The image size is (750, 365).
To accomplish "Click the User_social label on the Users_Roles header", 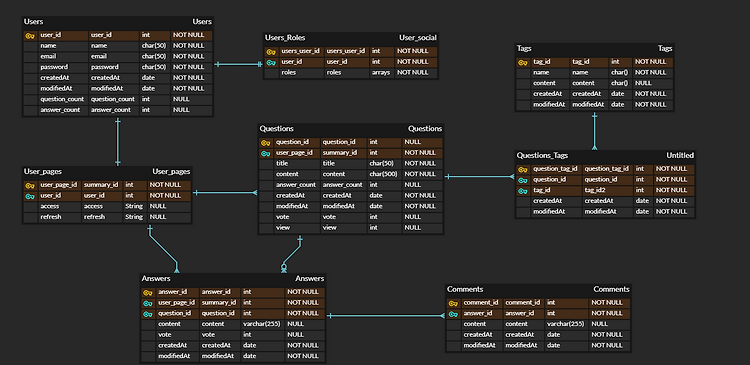I will point(418,38).
